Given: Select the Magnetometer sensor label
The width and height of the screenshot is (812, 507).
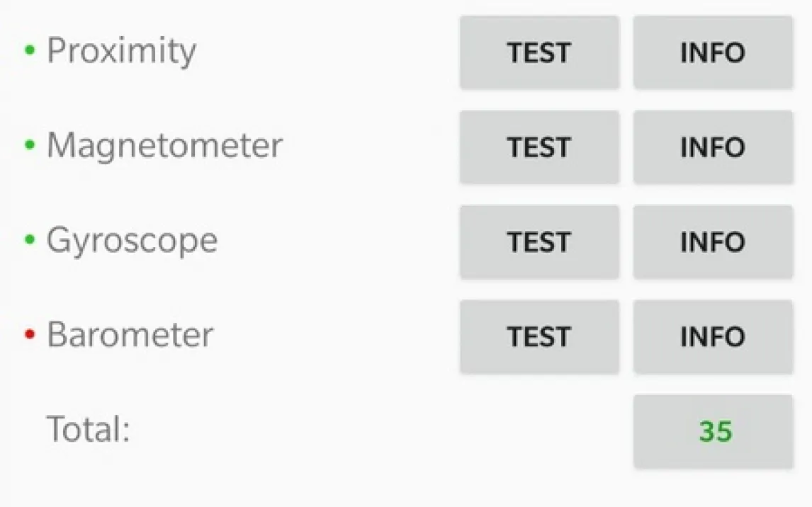Looking at the screenshot, I should [x=164, y=145].
